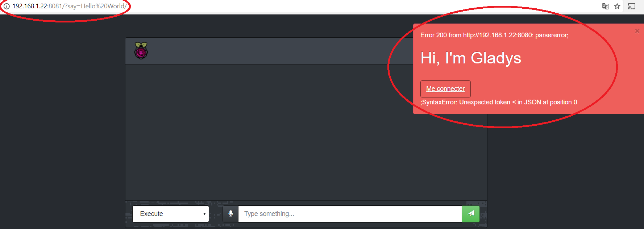
Task: Click the 'Type something...' input field
Action: pos(350,214)
